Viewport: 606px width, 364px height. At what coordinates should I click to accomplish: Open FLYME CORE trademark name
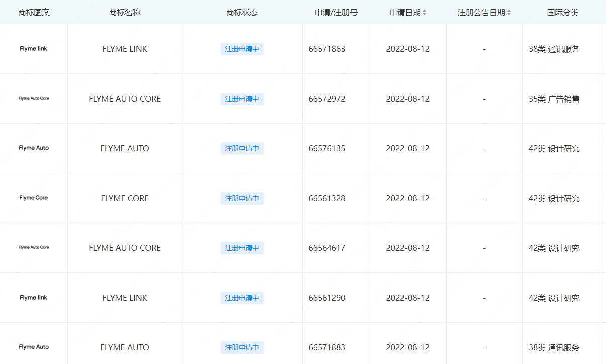point(125,199)
